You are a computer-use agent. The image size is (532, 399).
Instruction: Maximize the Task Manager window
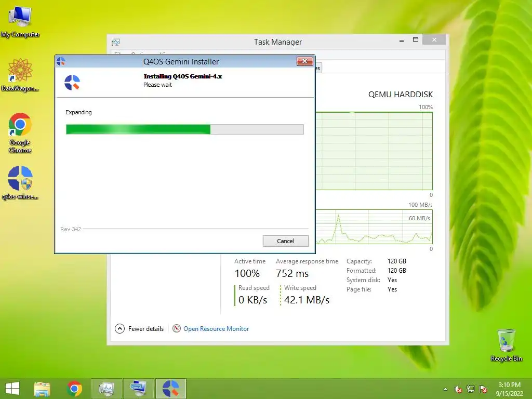pos(415,40)
